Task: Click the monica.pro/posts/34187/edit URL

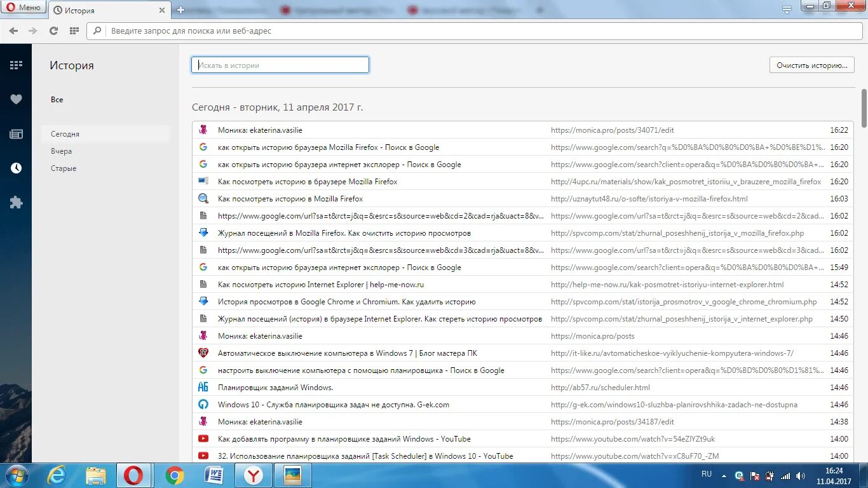Action: (613, 422)
